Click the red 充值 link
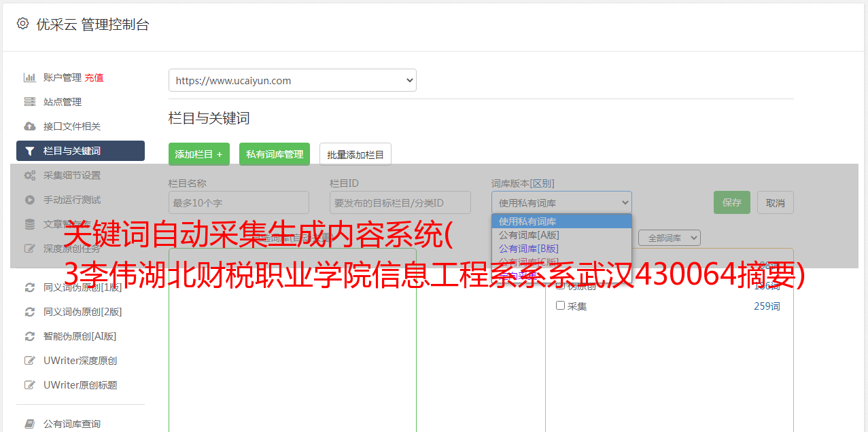 click(94, 77)
